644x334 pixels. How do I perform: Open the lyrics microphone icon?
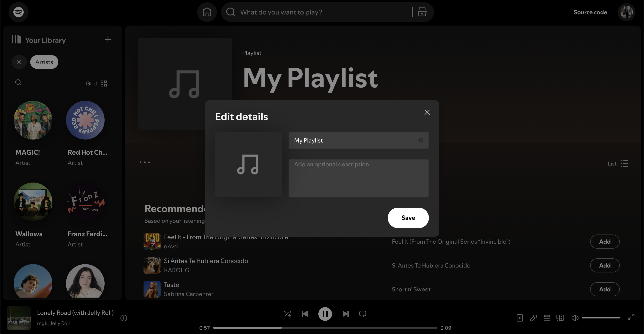click(x=533, y=318)
